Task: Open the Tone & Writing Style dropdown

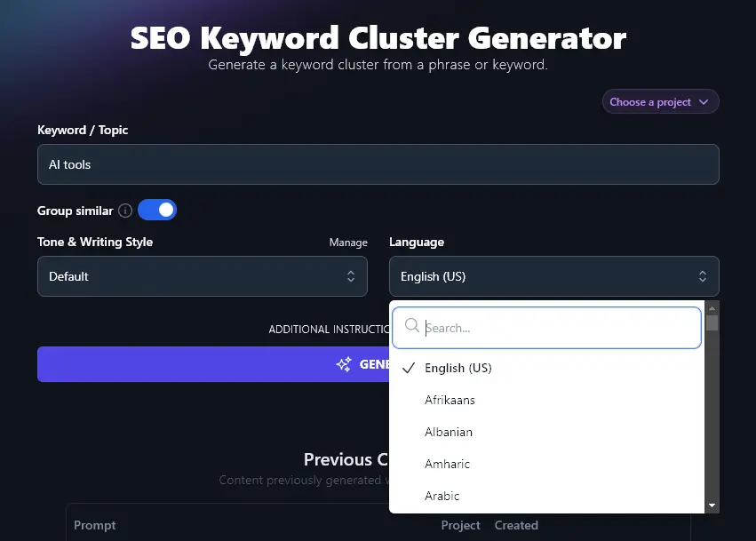Action: tap(203, 276)
